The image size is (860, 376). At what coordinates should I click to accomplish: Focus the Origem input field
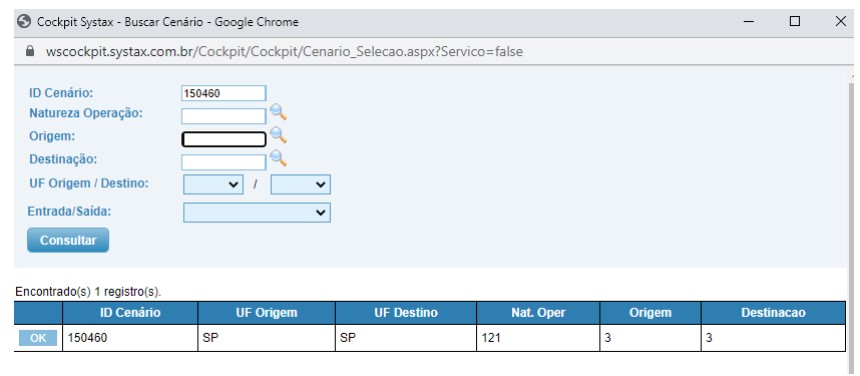point(224,139)
